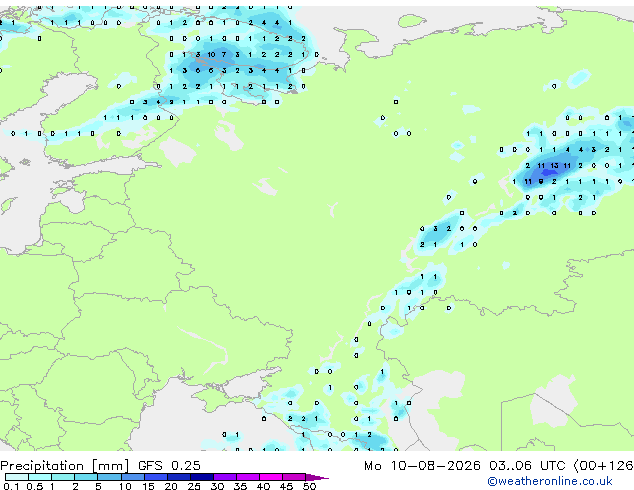The width and height of the screenshot is (634, 490).
Task: Click the '(00+126' forecast offset text
Action: pyautogui.click(x=603, y=466)
